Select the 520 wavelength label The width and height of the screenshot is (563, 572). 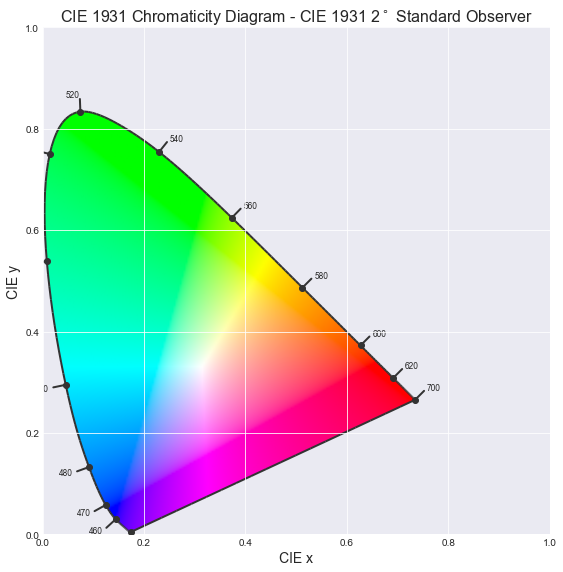[72, 95]
